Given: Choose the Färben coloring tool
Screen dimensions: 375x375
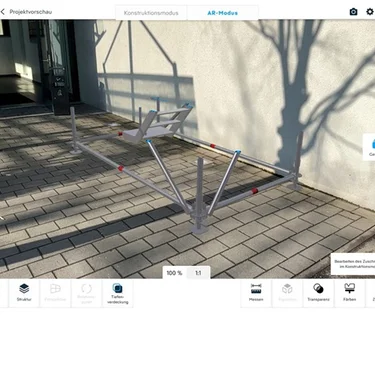Looking at the screenshot, I should (x=349, y=293).
